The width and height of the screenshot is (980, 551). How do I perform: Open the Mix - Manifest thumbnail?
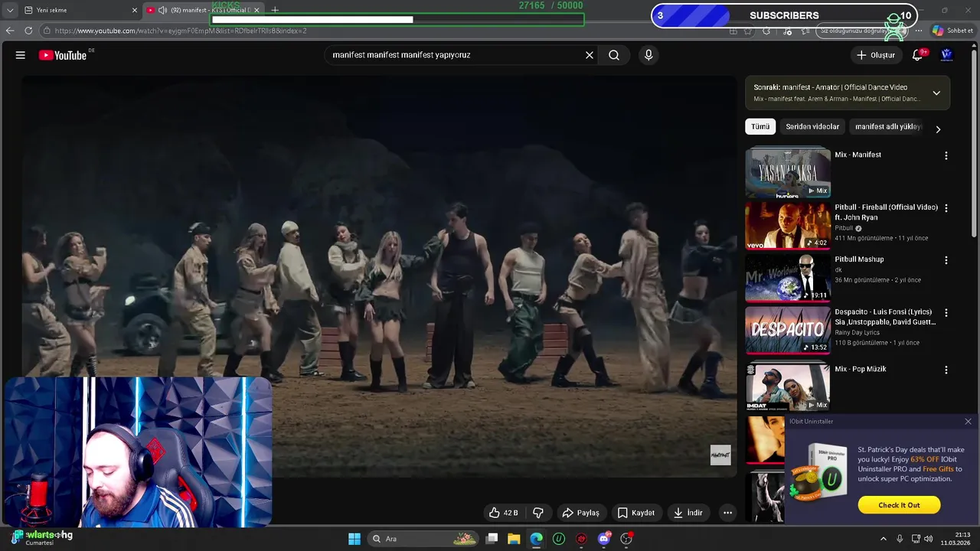[x=788, y=172]
